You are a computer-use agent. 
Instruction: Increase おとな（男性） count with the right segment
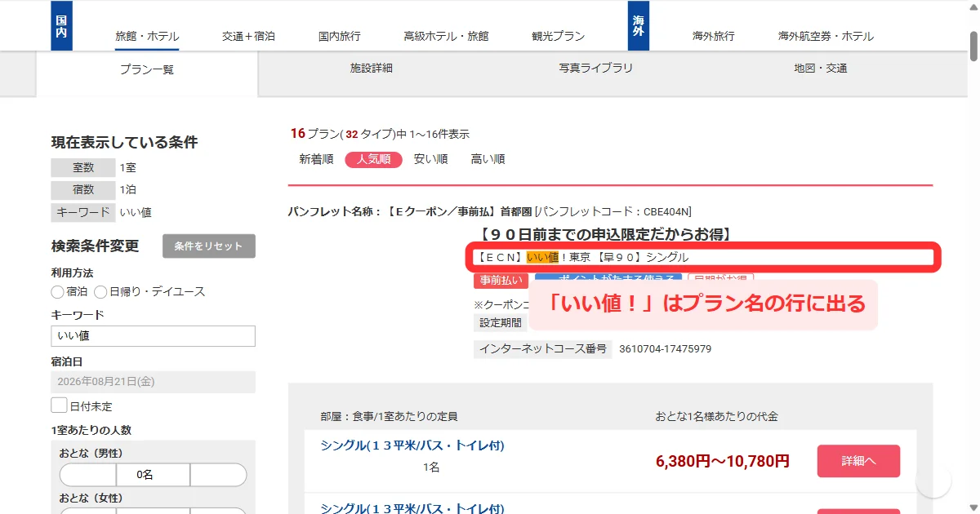218,475
